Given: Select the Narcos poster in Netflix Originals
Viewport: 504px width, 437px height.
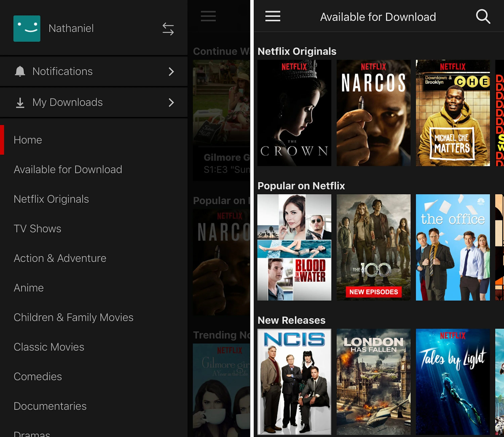Looking at the screenshot, I should coord(373,113).
